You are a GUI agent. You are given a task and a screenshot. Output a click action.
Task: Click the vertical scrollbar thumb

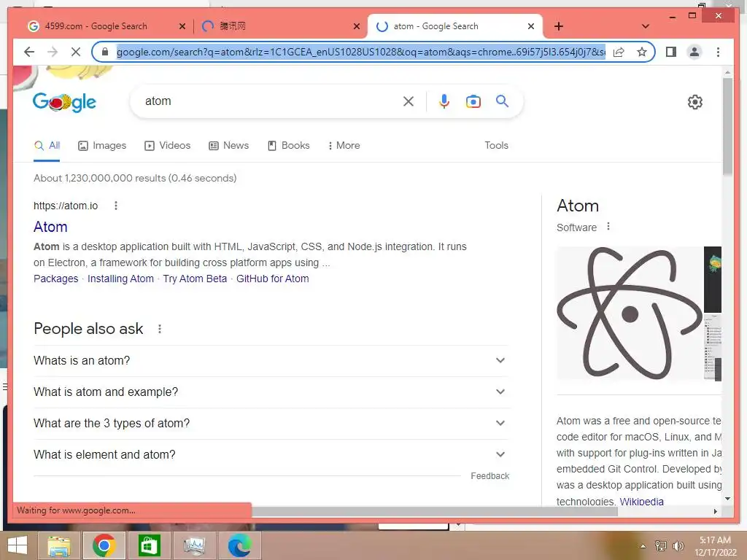click(x=727, y=126)
